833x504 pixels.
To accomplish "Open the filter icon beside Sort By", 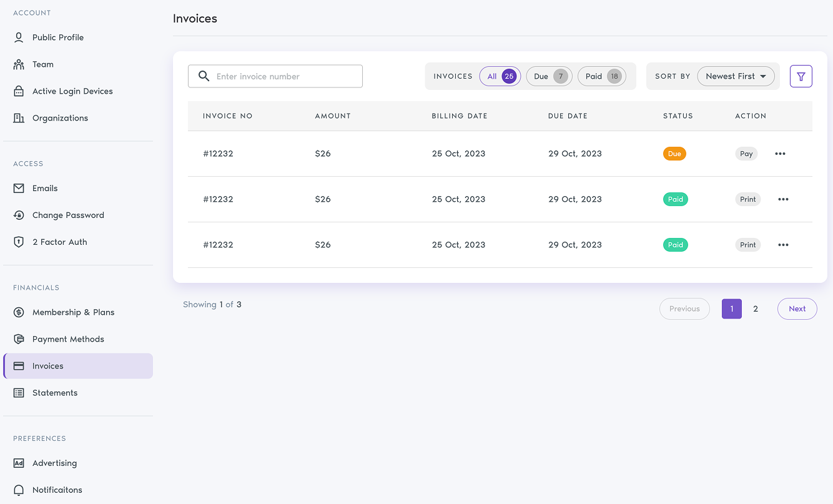I will pos(801,76).
